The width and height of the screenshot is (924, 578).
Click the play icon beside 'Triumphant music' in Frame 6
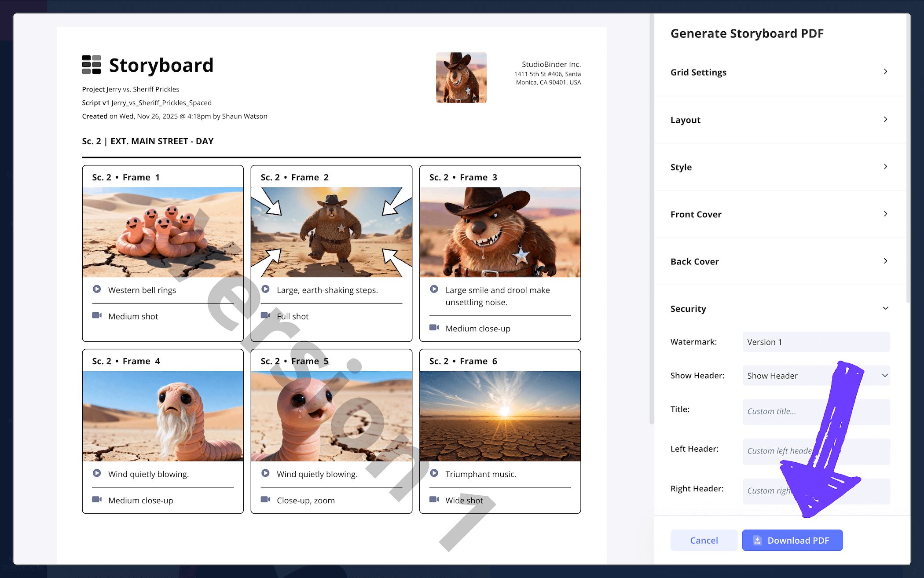(434, 473)
